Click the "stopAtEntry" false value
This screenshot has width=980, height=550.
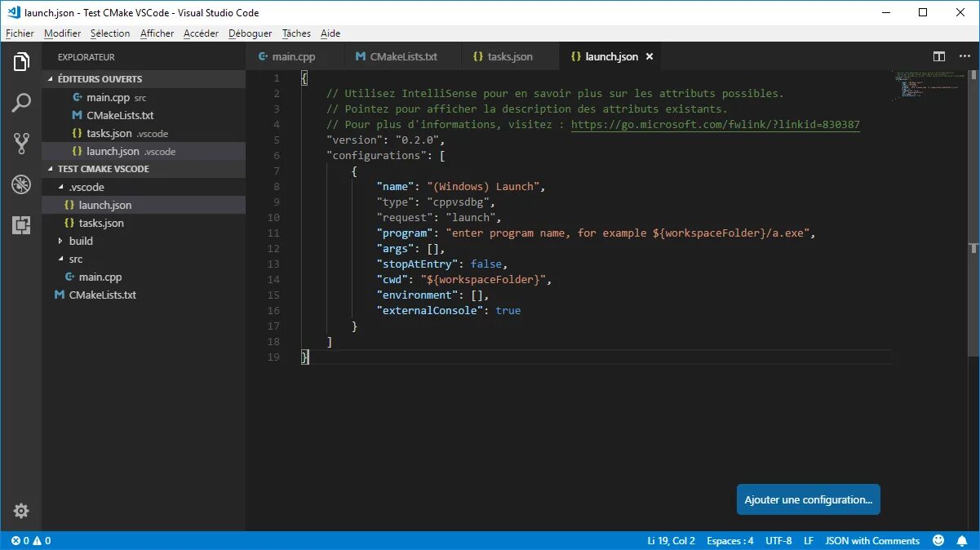coord(487,264)
